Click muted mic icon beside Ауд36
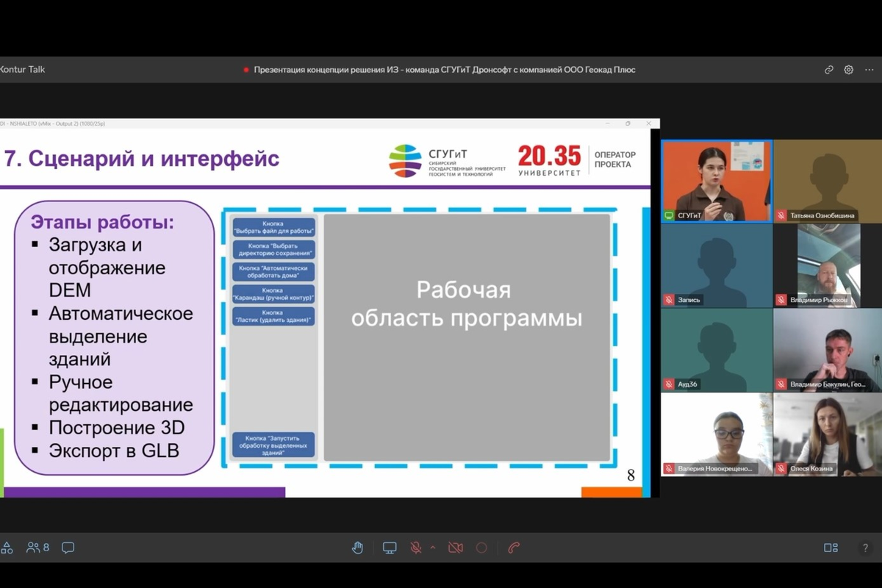 (669, 384)
